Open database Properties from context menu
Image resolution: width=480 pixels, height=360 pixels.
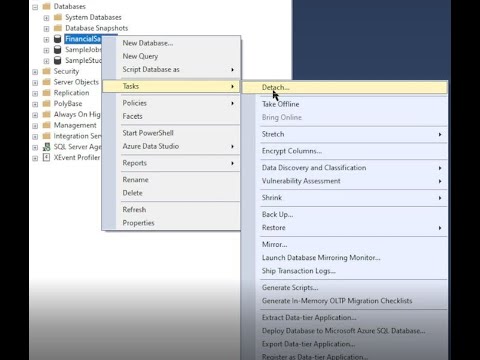click(171, 223)
